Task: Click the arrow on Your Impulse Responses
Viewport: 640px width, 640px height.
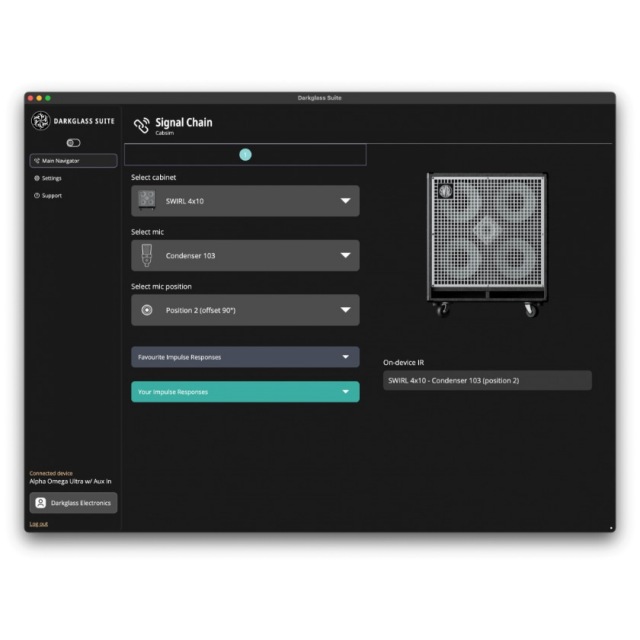Action: pos(346,392)
